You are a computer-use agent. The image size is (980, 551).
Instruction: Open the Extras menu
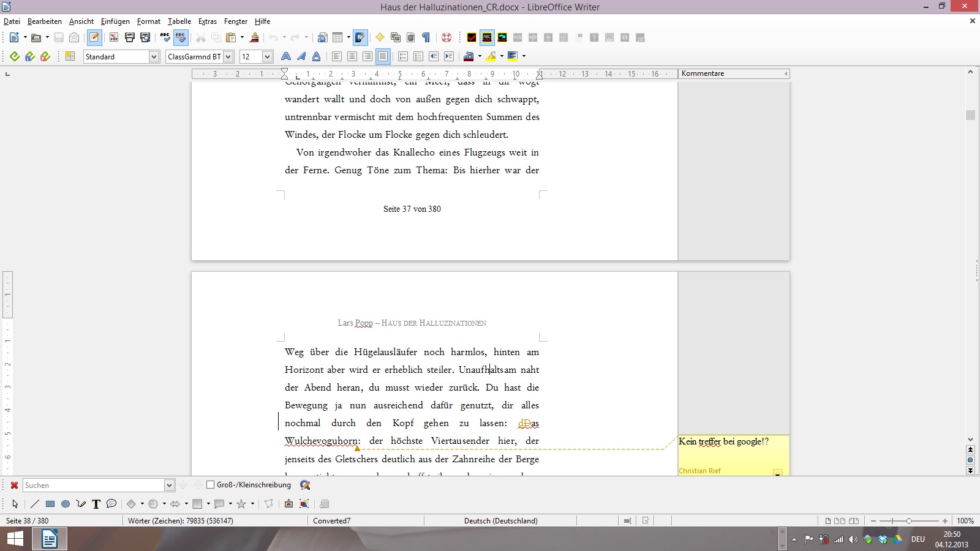click(208, 21)
